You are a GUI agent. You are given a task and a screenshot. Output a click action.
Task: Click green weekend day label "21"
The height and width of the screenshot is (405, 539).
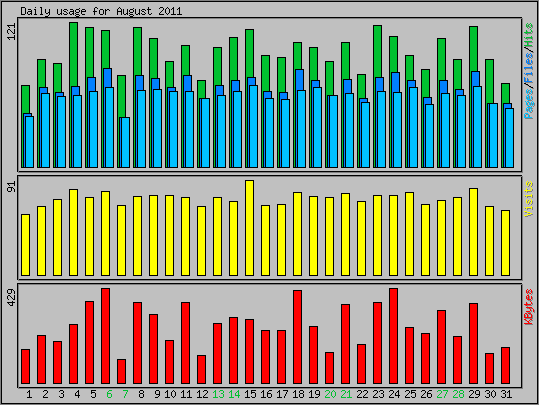[x=346, y=394]
